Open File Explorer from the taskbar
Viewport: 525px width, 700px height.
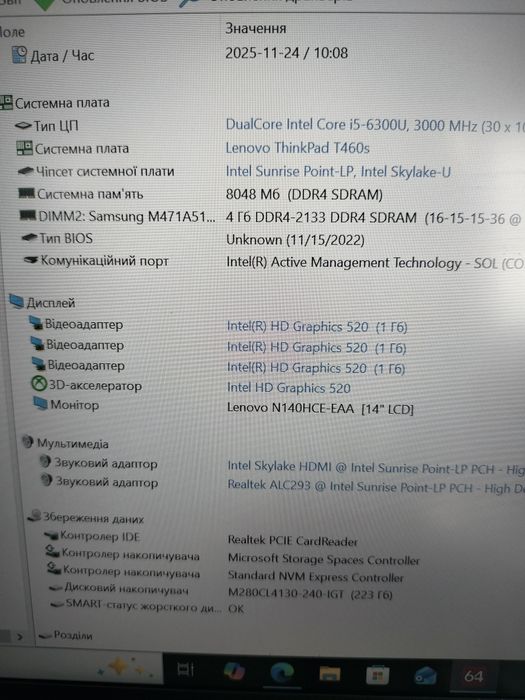[x=329, y=674]
